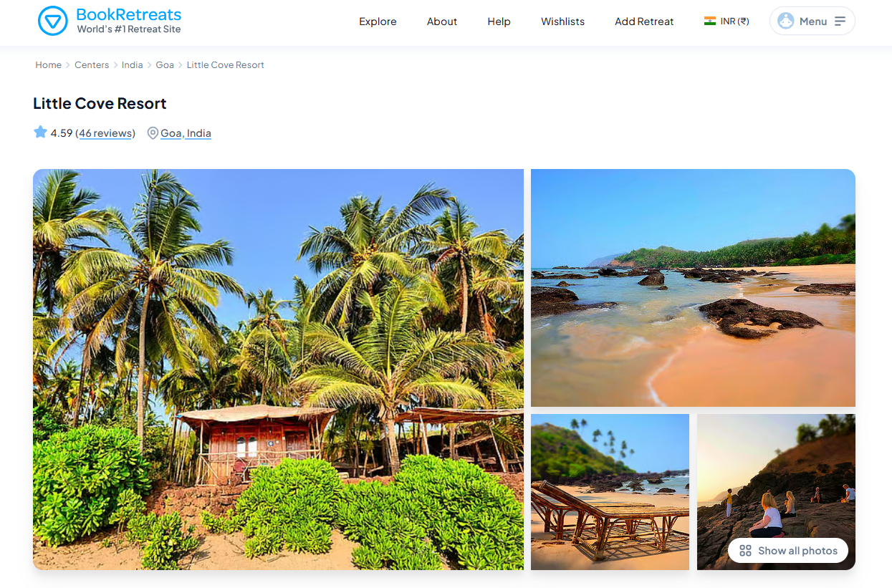This screenshot has width=892, height=588.
Task: Click the user avatar icon in Menu
Action: 786,21
